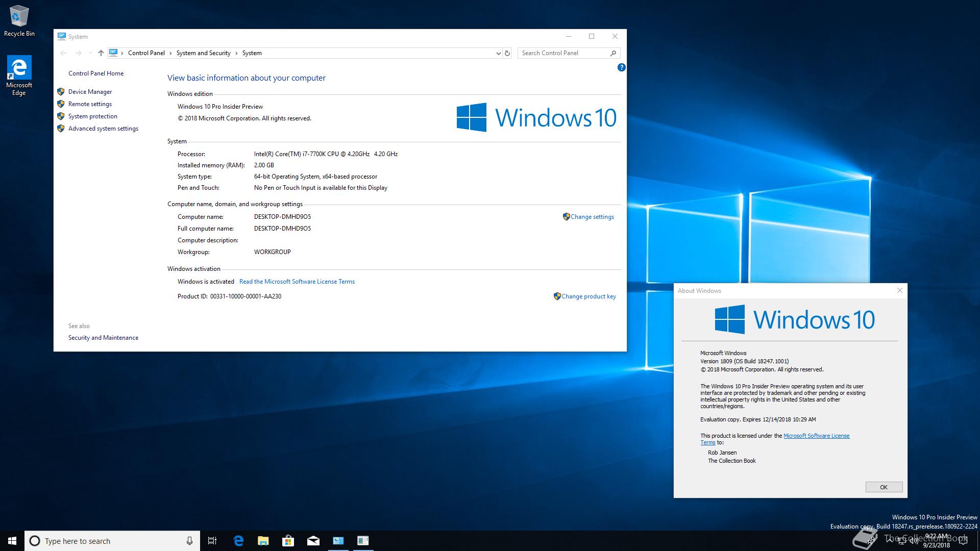
Task: Go up one level with the up arrow
Action: coord(101,53)
